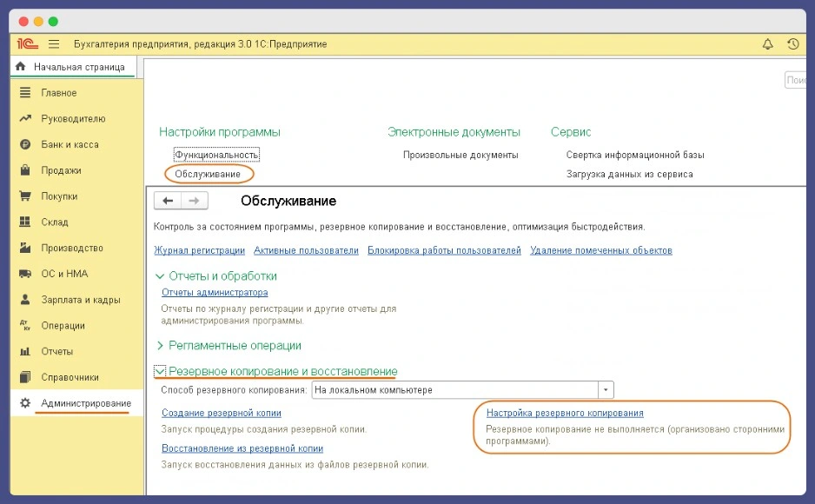Screen dimensions: 815x504
Task: Open the history clock icon
Action: [792, 44]
